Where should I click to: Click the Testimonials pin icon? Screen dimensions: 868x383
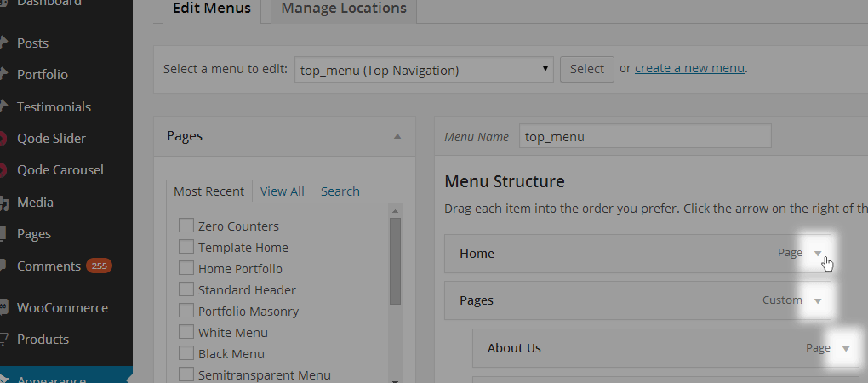point(3,107)
